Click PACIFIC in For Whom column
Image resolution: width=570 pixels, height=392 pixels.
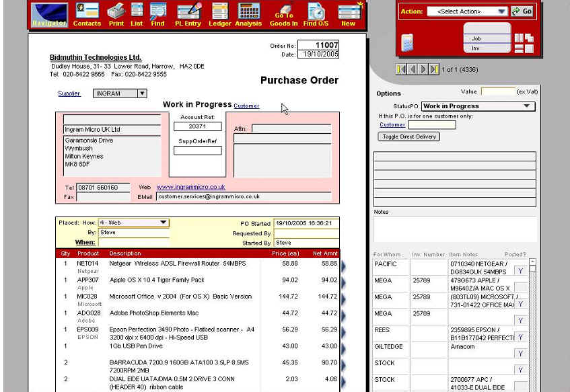386,264
